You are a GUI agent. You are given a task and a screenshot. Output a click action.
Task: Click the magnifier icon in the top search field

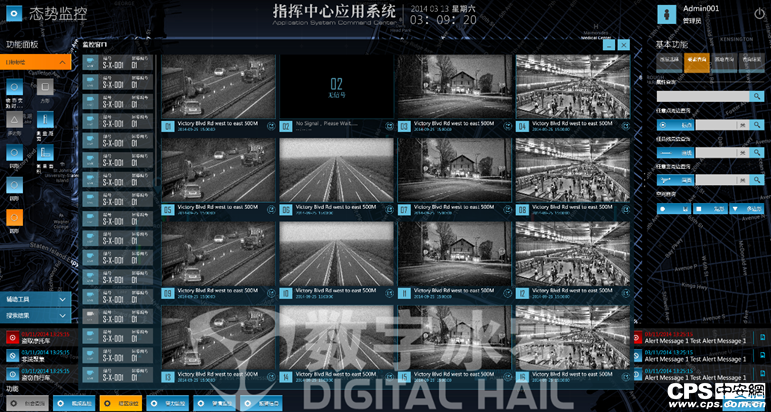pos(758,97)
